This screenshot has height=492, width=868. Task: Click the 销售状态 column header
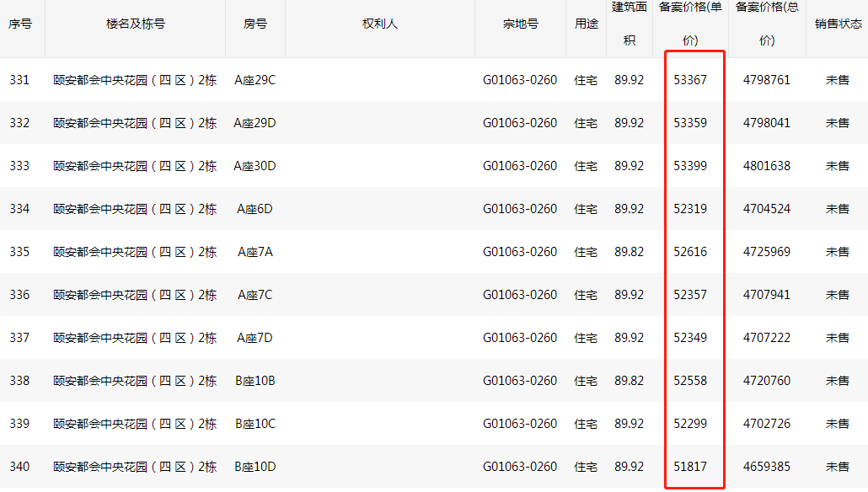click(839, 24)
